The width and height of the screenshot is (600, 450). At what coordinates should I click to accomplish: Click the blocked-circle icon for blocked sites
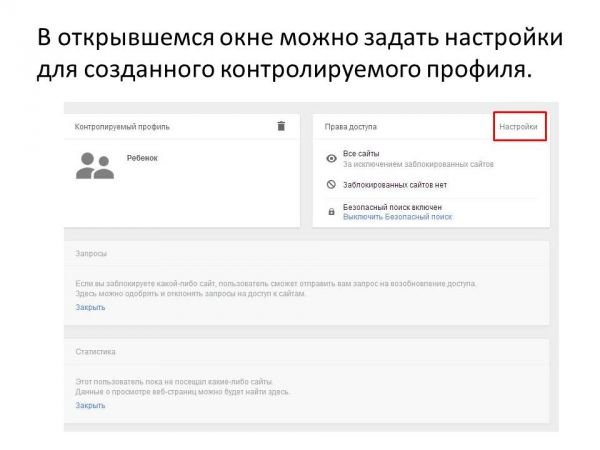point(332,185)
